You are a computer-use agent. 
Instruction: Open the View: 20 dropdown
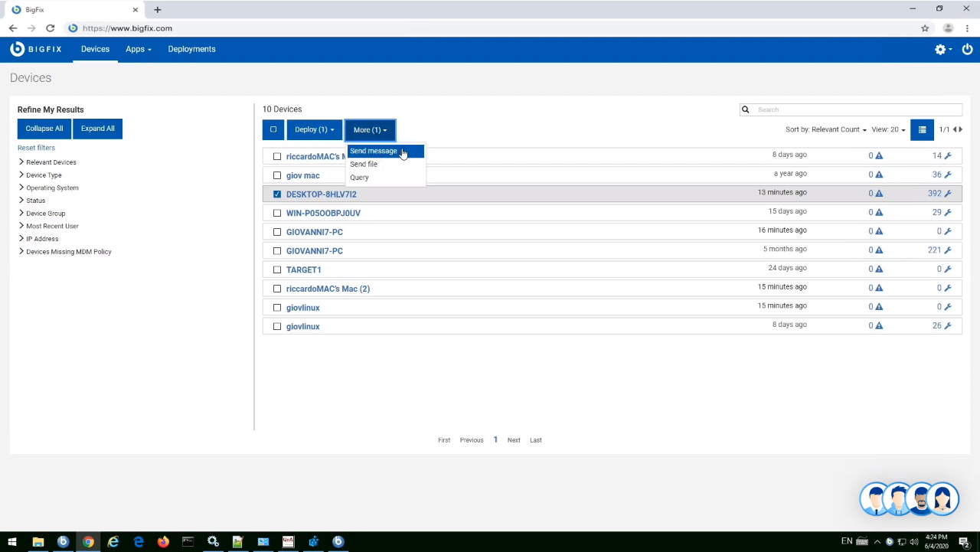(x=887, y=129)
